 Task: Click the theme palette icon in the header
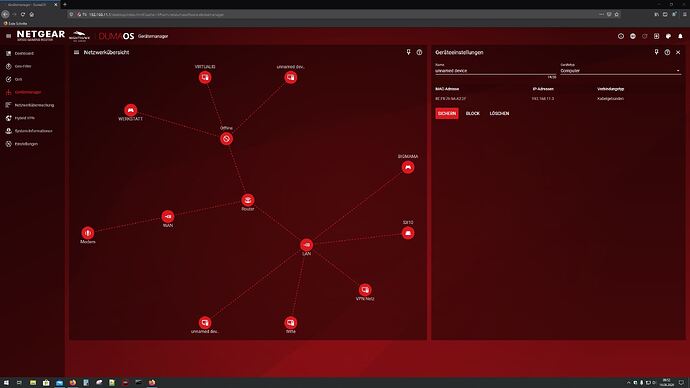pos(668,36)
